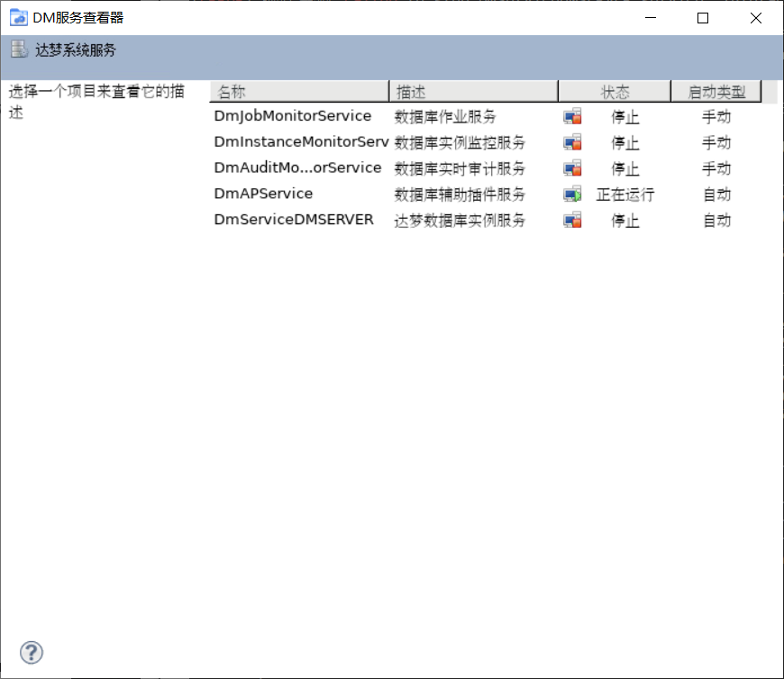
Task: Click the 数据库作业服务 description cell
Action: [x=445, y=117]
